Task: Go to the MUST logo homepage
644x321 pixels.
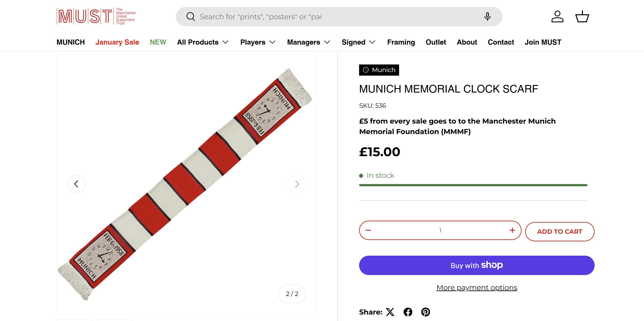Action: [x=96, y=16]
